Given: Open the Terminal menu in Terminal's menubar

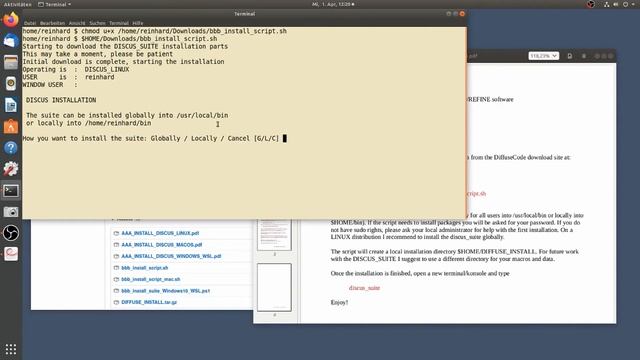Looking at the screenshot, I should (x=119, y=23).
